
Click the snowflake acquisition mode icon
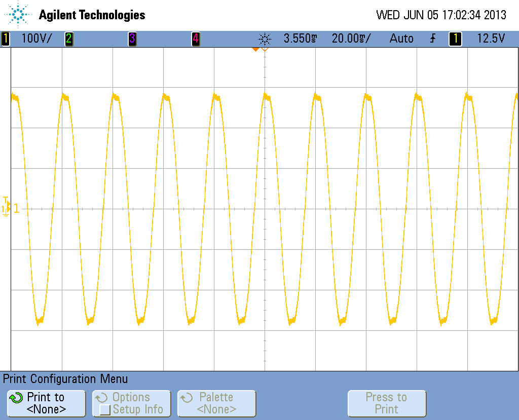[x=264, y=38]
